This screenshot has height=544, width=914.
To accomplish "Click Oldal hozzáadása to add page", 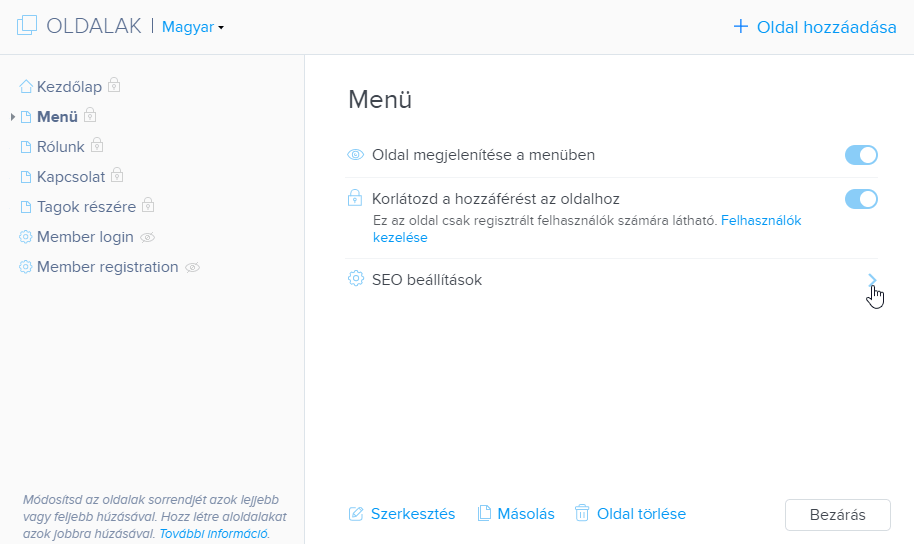I will 815,27.
